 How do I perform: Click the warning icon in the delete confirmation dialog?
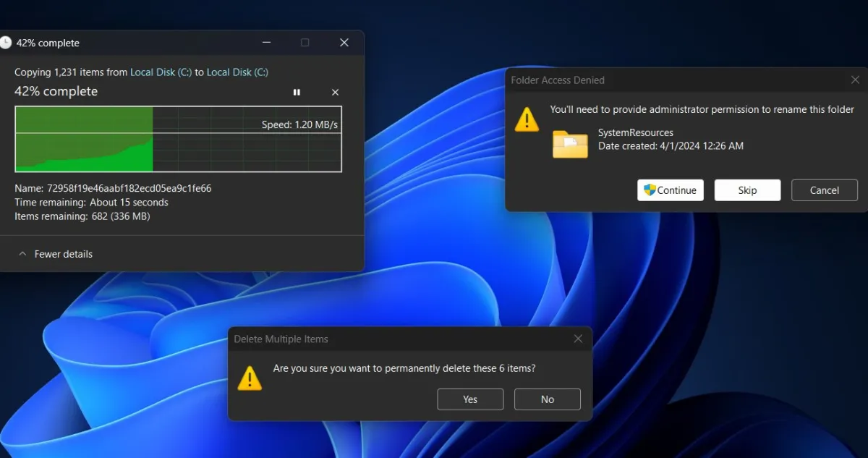point(250,377)
